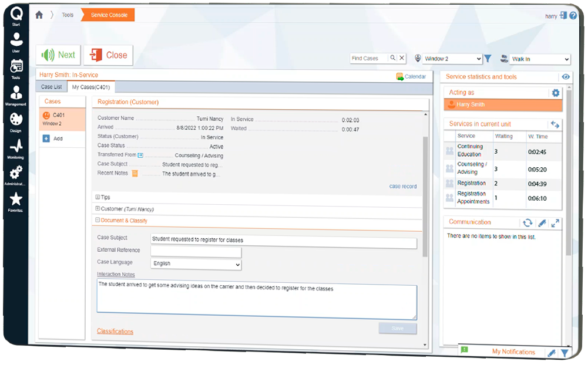Click the Acting as gear icon

[555, 93]
